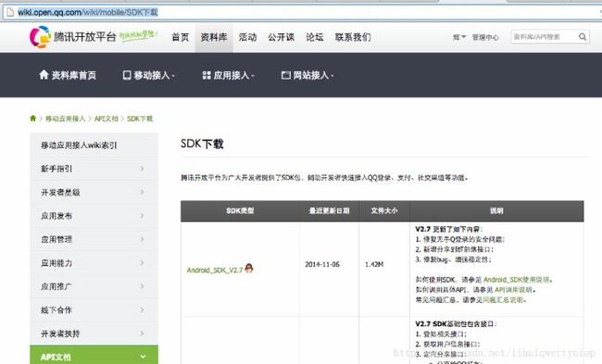Click the search magnifier icon

[x=583, y=37]
